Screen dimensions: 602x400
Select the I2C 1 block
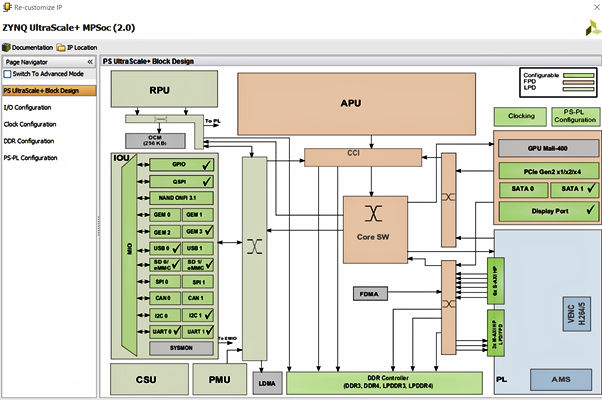tap(199, 314)
